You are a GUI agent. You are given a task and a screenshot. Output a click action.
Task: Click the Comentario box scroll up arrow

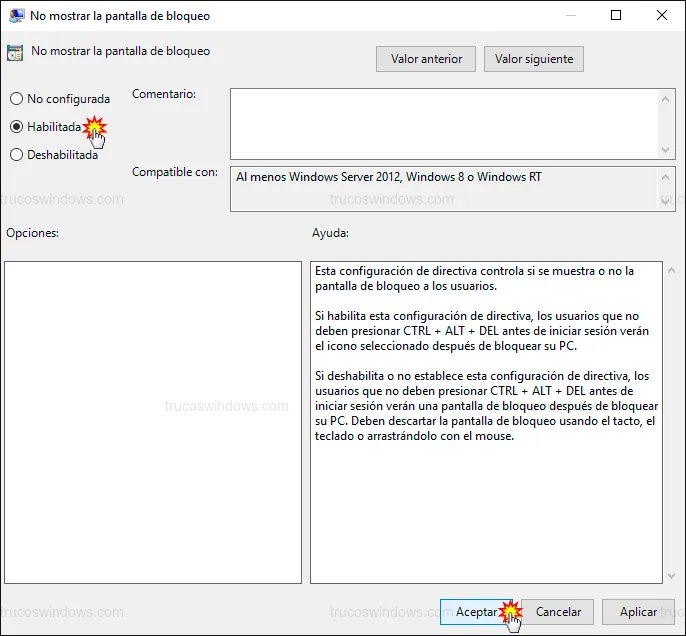pos(667,97)
